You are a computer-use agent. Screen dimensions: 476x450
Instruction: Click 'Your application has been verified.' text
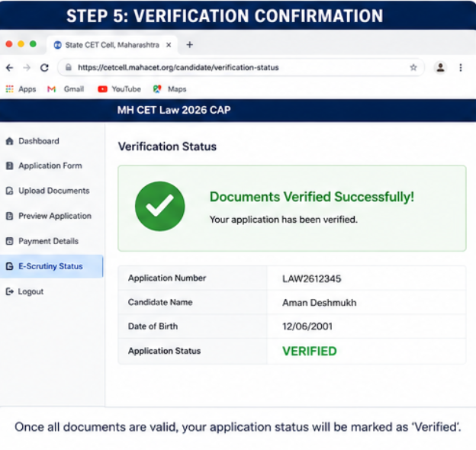pos(284,220)
